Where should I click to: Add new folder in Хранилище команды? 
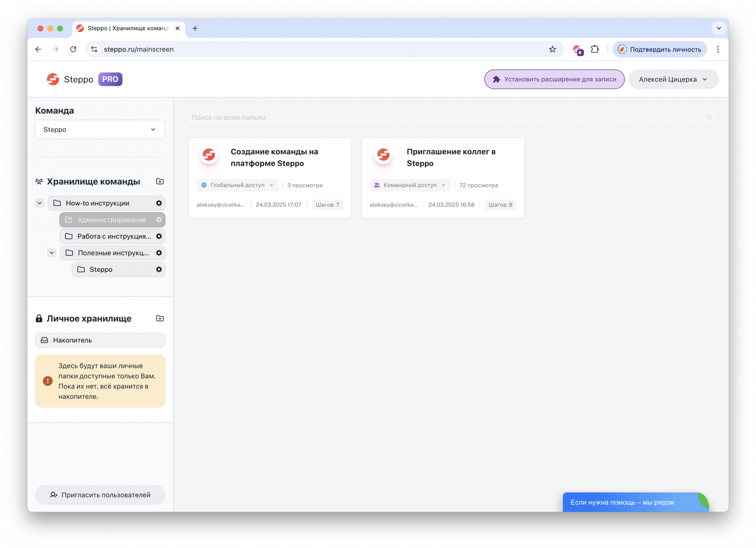pos(160,181)
